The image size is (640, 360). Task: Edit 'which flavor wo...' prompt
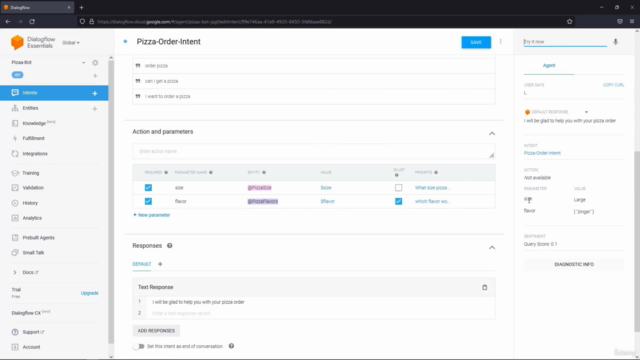[x=432, y=201]
